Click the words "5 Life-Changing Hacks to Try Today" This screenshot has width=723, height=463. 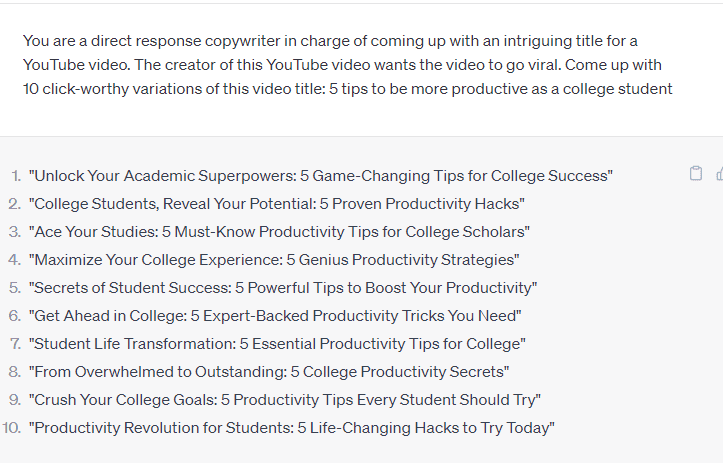[426, 428]
